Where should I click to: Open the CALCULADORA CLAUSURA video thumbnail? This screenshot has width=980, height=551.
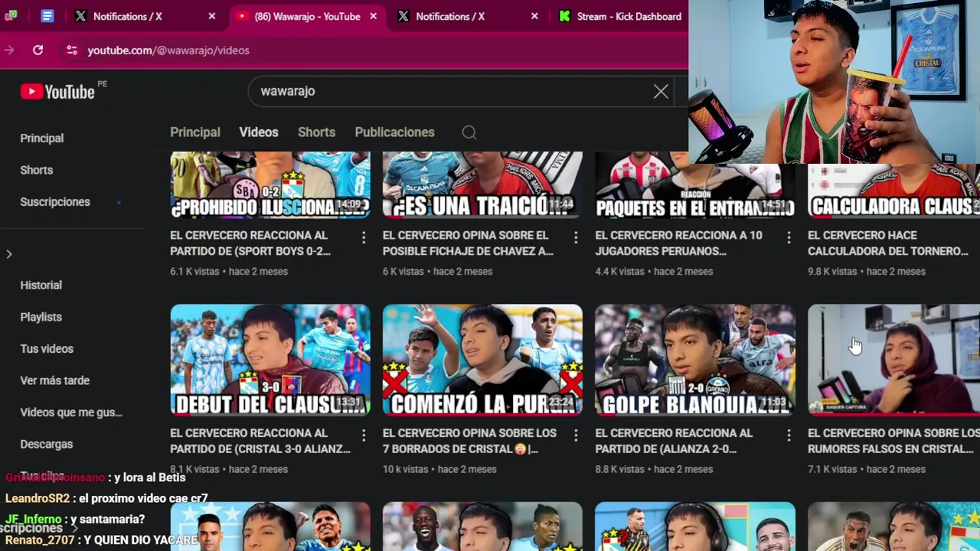tap(893, 191)
